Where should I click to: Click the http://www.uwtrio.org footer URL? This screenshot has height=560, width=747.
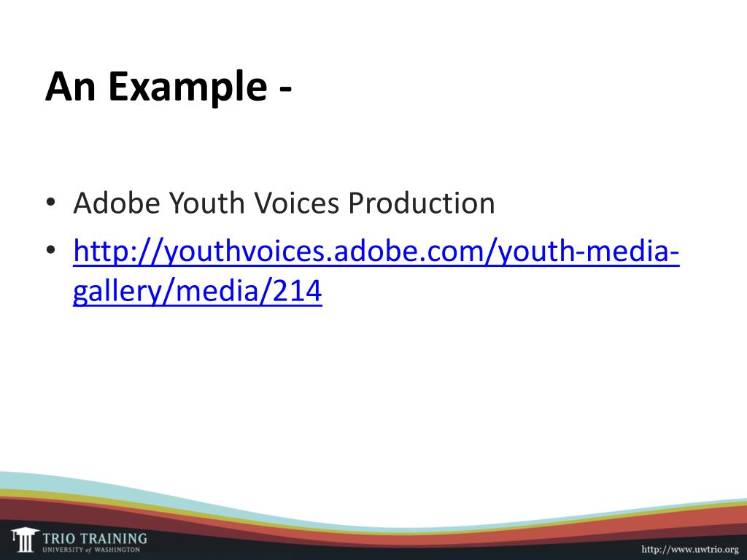coord(690,549)
